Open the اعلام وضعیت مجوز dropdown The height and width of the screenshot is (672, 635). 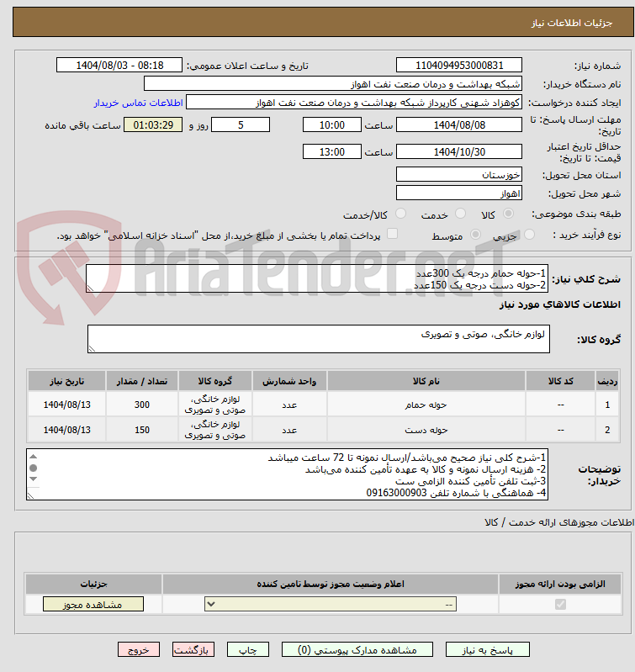coord(331,604)
